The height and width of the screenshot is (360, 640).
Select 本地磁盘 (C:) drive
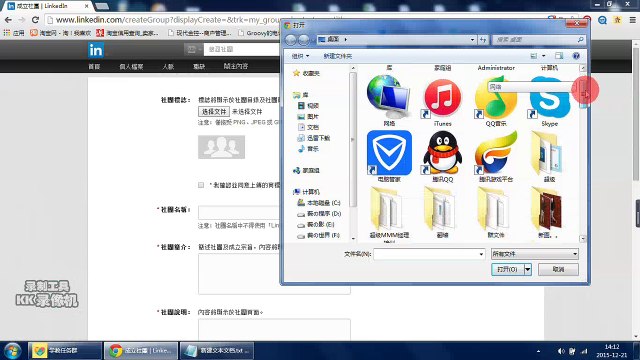tap(319, 203)
